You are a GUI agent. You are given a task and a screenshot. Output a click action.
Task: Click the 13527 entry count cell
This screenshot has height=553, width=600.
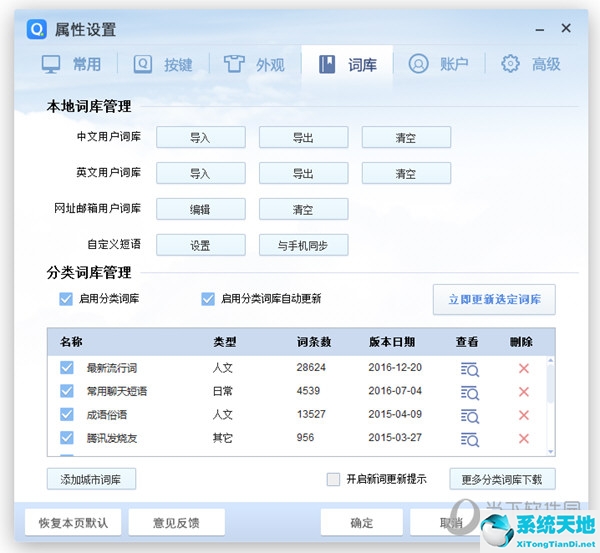click(x=311, y=414)
